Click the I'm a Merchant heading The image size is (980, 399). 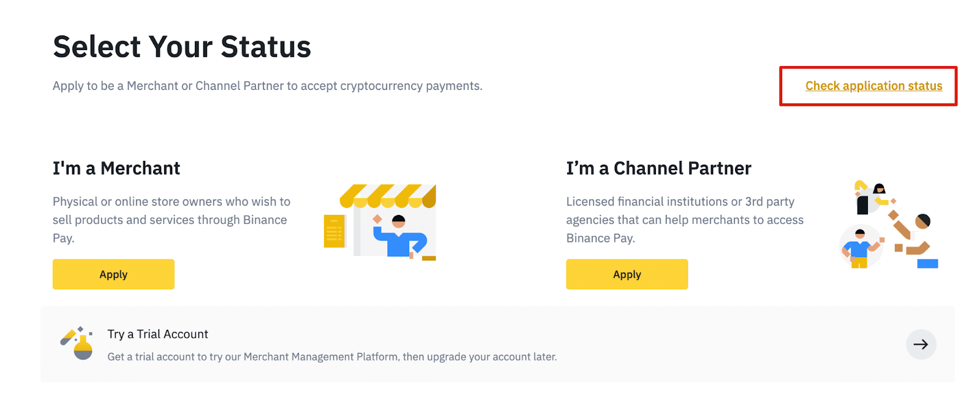(116, 168)
